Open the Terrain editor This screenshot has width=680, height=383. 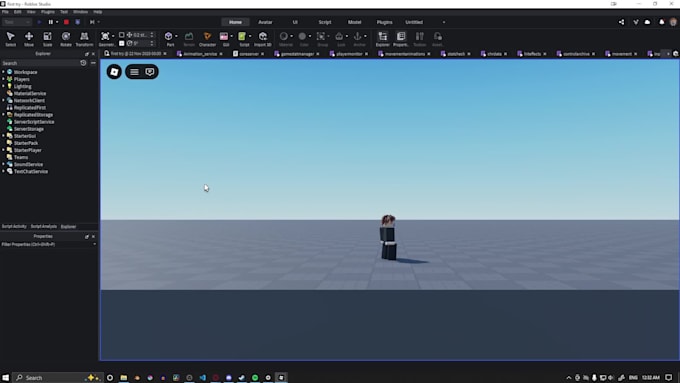click(189, 39)
